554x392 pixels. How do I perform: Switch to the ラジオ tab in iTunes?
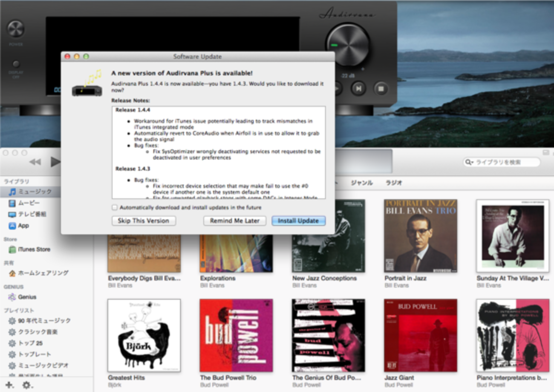[x=394, y=183]
